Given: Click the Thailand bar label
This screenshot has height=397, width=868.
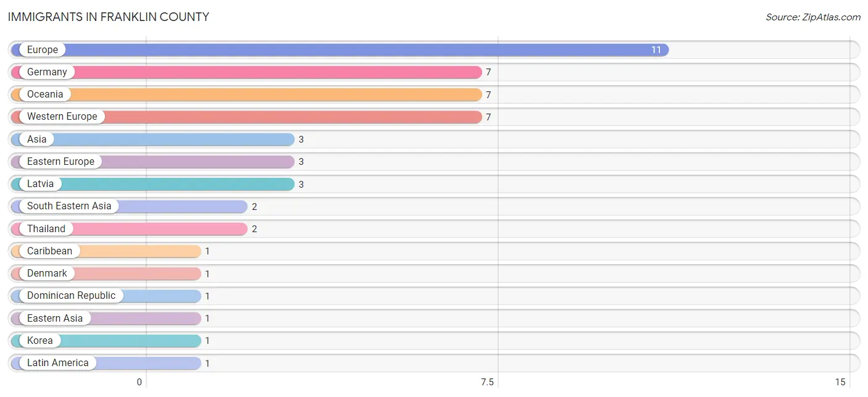Looking at the screenshot, I should [x=46, y=229].
